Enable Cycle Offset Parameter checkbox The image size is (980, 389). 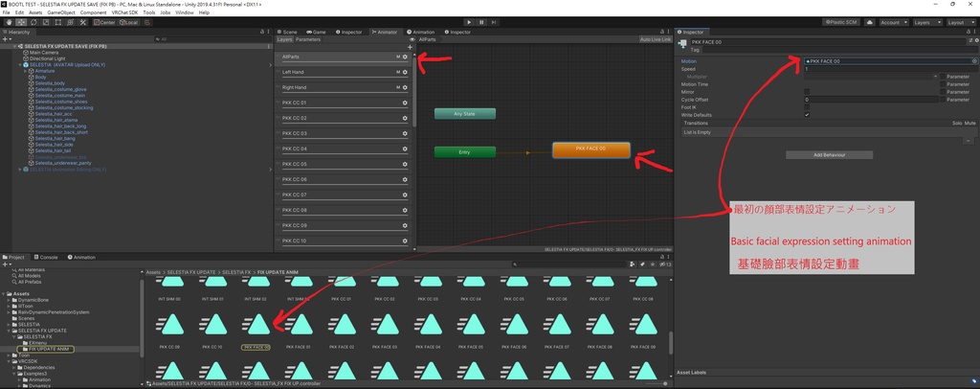point(943,100)
